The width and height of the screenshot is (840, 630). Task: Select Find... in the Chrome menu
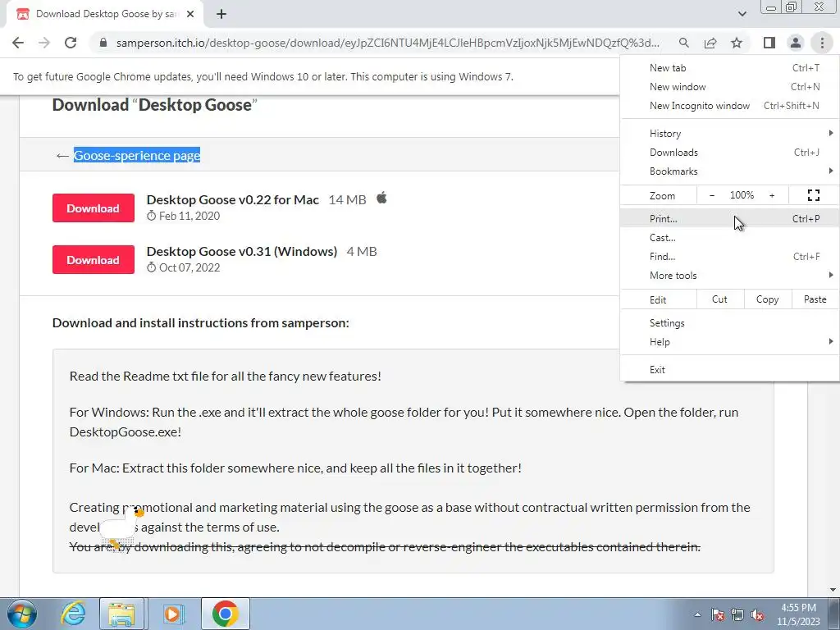pyautogui.click(x=729, y=256)
